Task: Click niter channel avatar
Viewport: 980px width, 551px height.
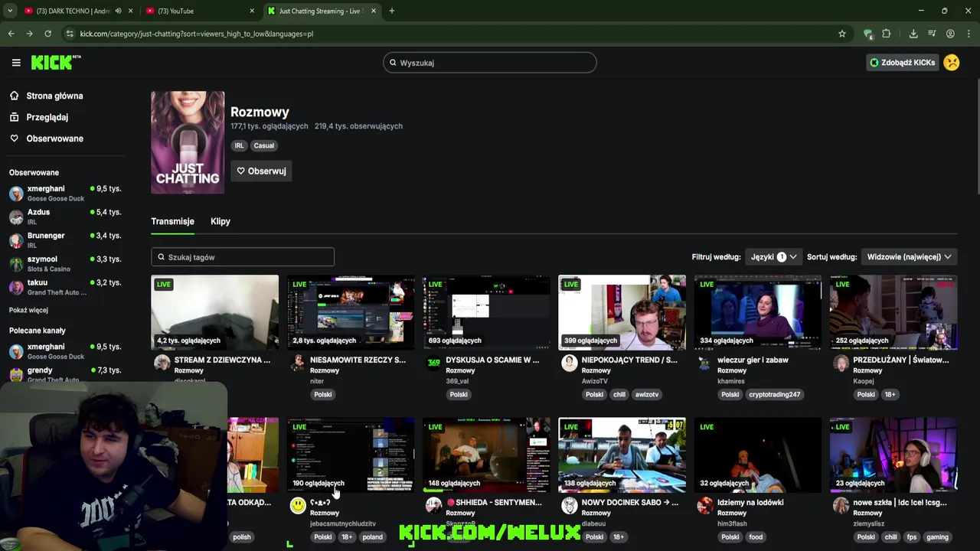Action: [x=297, y=363]
